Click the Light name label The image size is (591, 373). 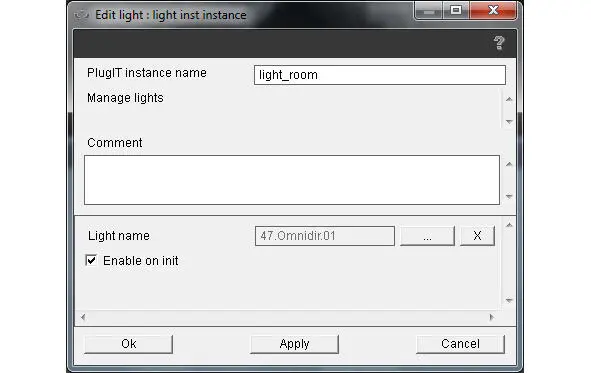pos(119,236)
